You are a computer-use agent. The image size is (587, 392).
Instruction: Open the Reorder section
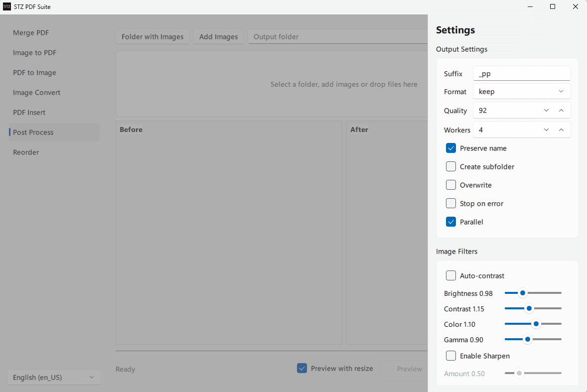point(54,152)
